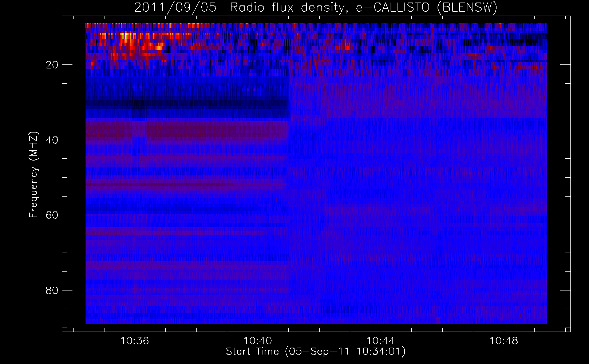Click the time tick label "10:48"

(504, 341)
